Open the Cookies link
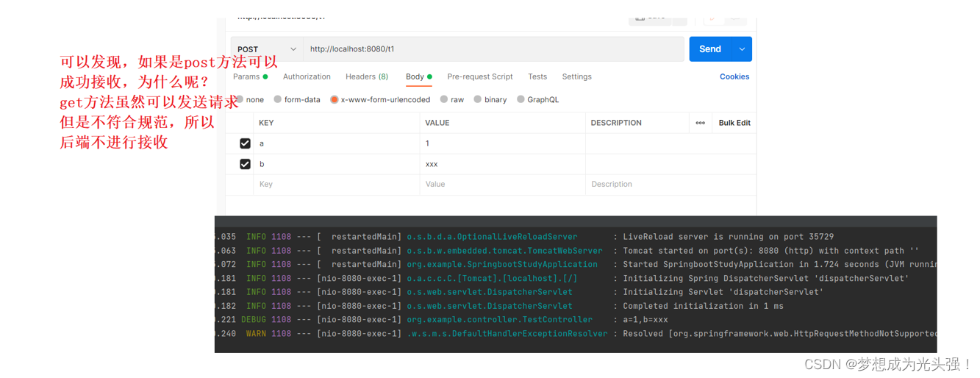This screenshot has width=980, height=378. (x=734, y=76)
